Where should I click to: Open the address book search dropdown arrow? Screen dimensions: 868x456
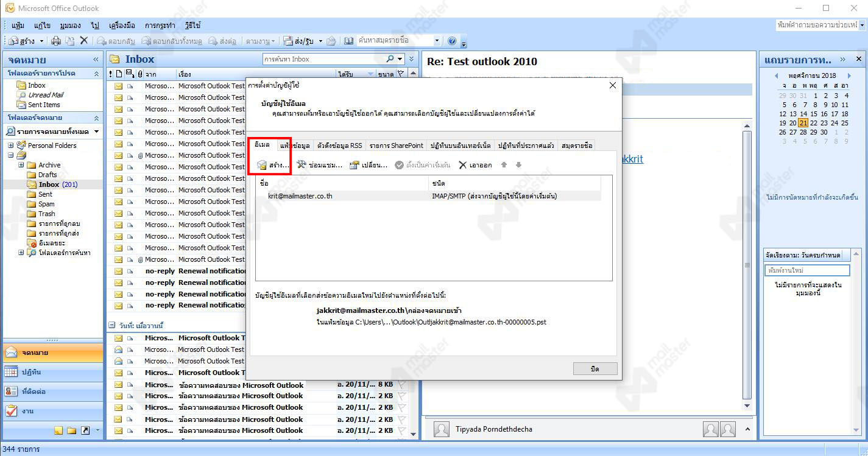(x=437, y=41)
